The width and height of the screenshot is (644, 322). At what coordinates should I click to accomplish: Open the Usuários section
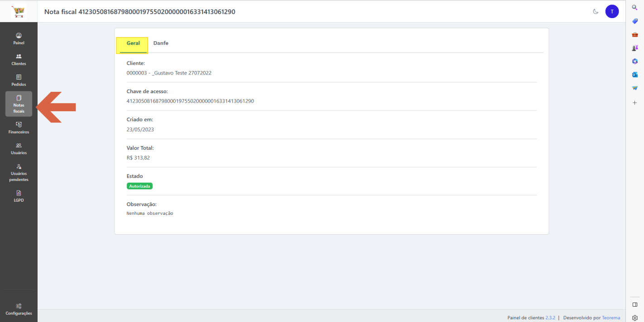tap(19, 149)
